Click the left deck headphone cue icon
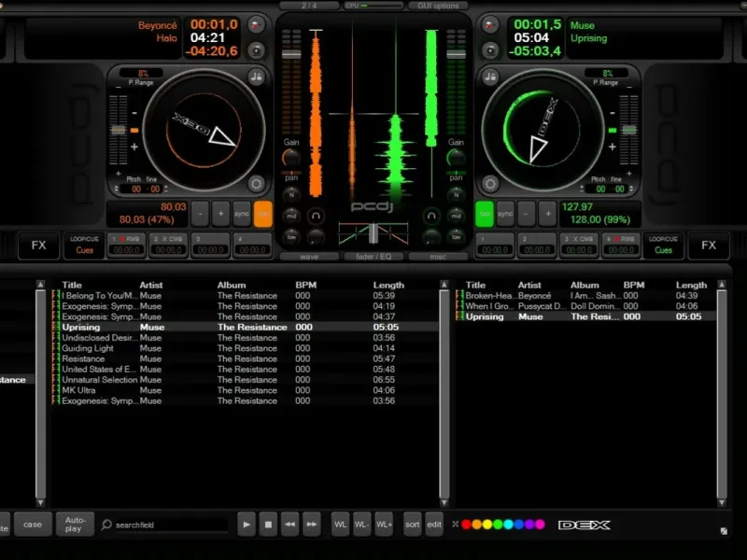Image resolution: width=747 pixels, height=560 pixels. coord(316,215)
